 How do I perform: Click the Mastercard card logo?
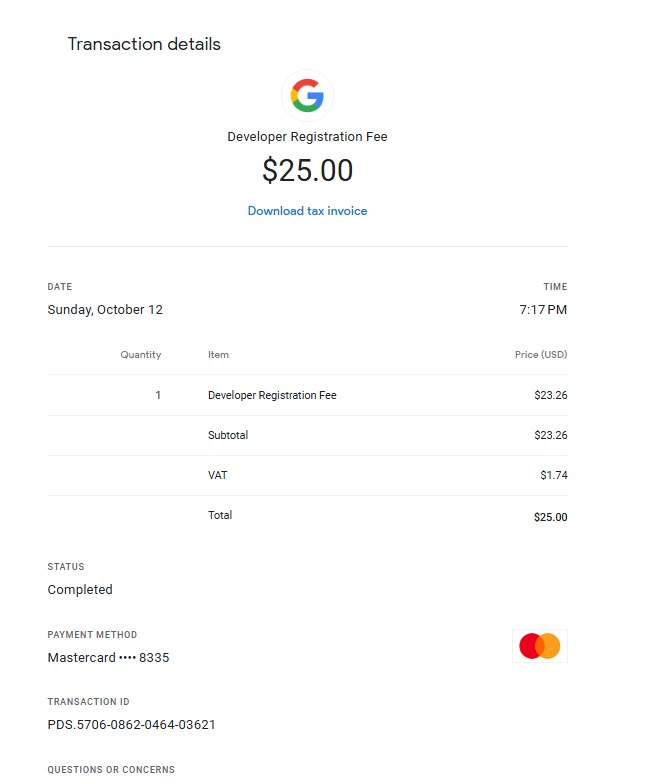540,646
